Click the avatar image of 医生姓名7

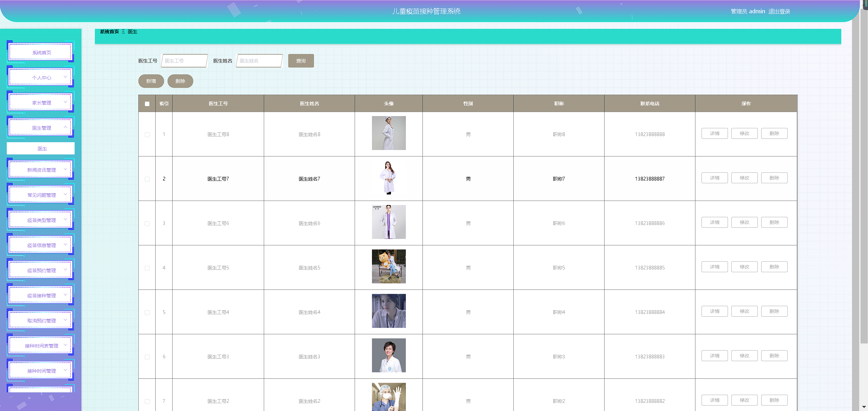point(389,178)
